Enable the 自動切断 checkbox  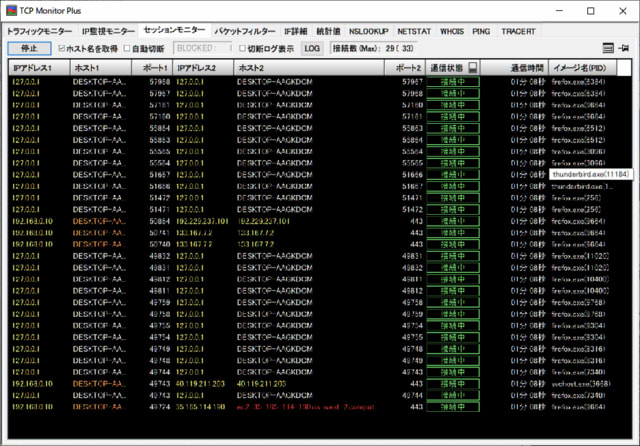(x=126, y=48)
